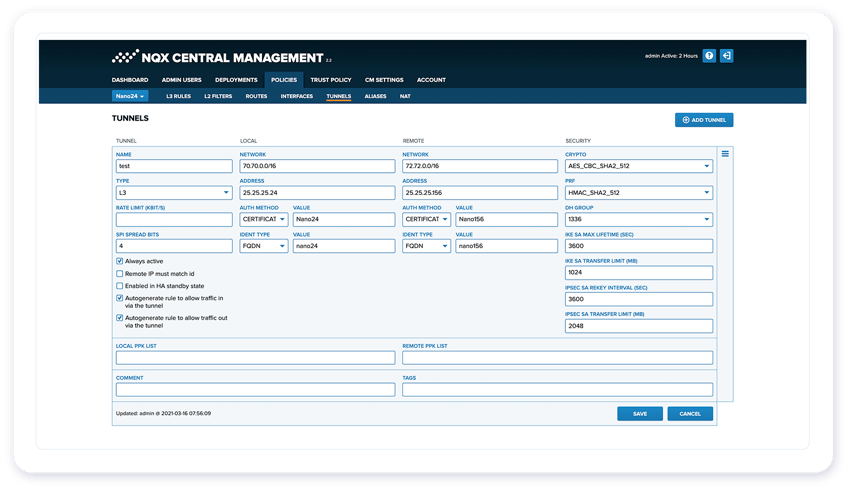The width and height of the screenshot is (850, 491).
Task: Open the DH Group dropdown
Action: point(638,219)
